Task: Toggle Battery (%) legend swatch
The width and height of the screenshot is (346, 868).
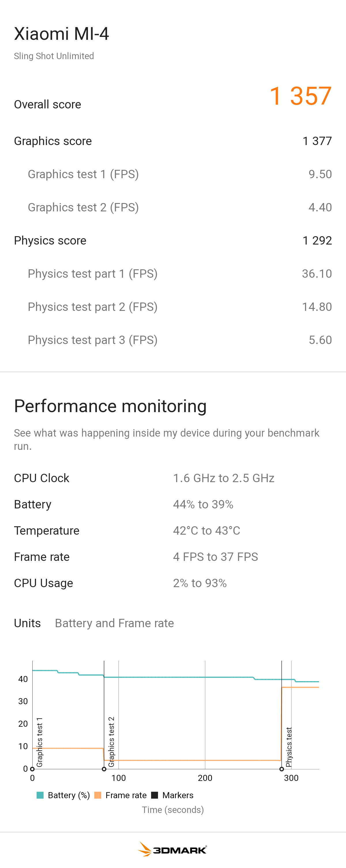Action: pos(40,795)
